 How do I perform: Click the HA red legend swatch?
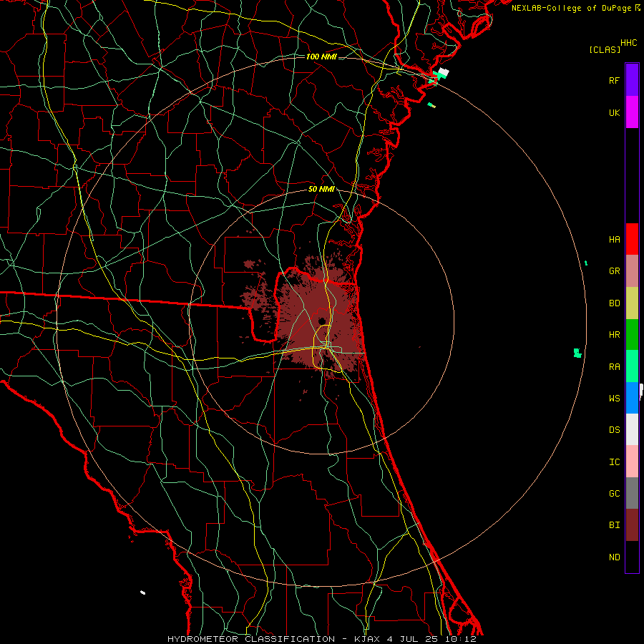click(632, 239)
